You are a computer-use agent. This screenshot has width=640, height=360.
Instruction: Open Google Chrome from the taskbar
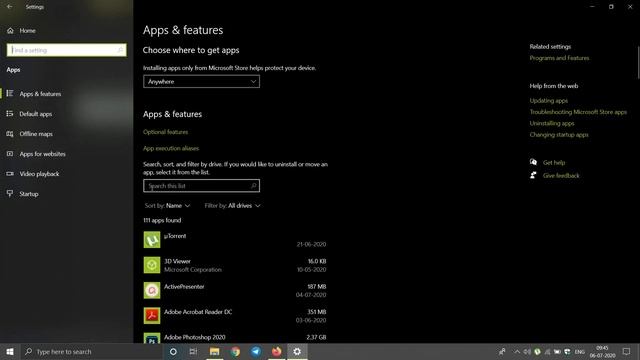point(235,351)
